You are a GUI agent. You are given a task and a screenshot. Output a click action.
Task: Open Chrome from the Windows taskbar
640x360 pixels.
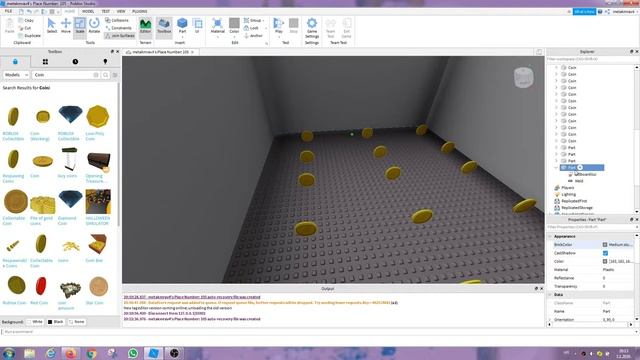(x=91, y=353)
